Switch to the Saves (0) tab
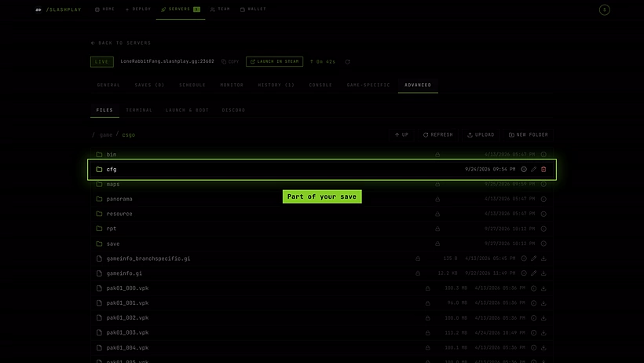This screenshot has height=363, width=644. [x=149, y=85]
